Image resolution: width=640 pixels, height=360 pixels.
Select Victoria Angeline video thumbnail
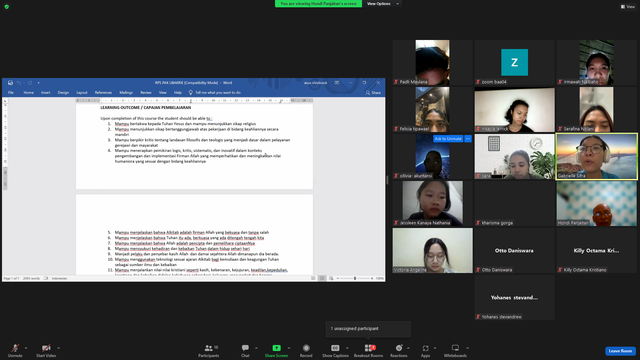point(433,250)
